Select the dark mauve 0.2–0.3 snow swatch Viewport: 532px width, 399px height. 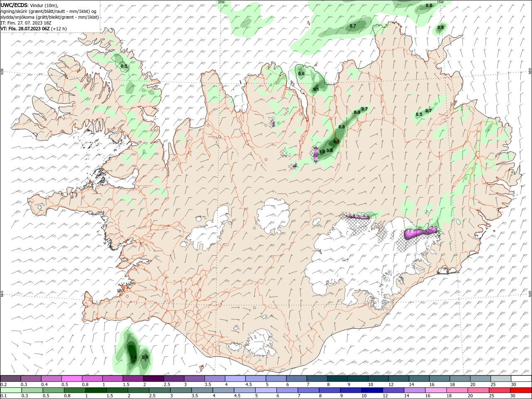point(11,379)
